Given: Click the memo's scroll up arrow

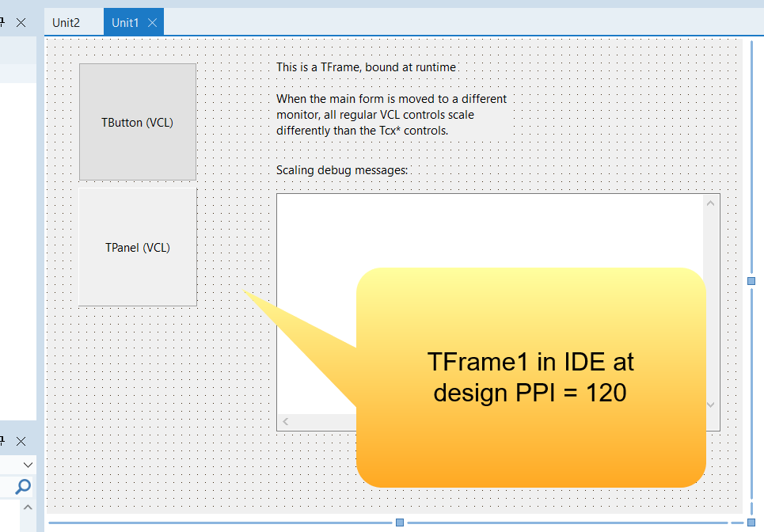Looking at the screenshot, I should coord(710,203).
